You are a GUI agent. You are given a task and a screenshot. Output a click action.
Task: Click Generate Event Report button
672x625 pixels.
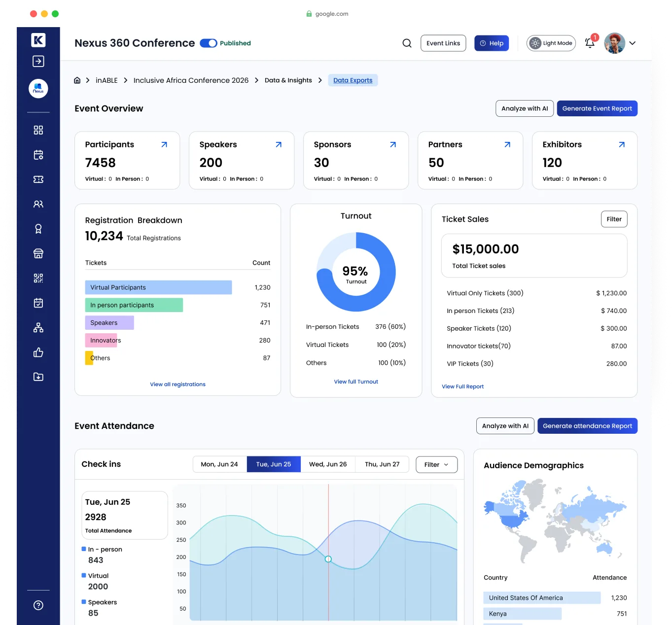[597, 108]
